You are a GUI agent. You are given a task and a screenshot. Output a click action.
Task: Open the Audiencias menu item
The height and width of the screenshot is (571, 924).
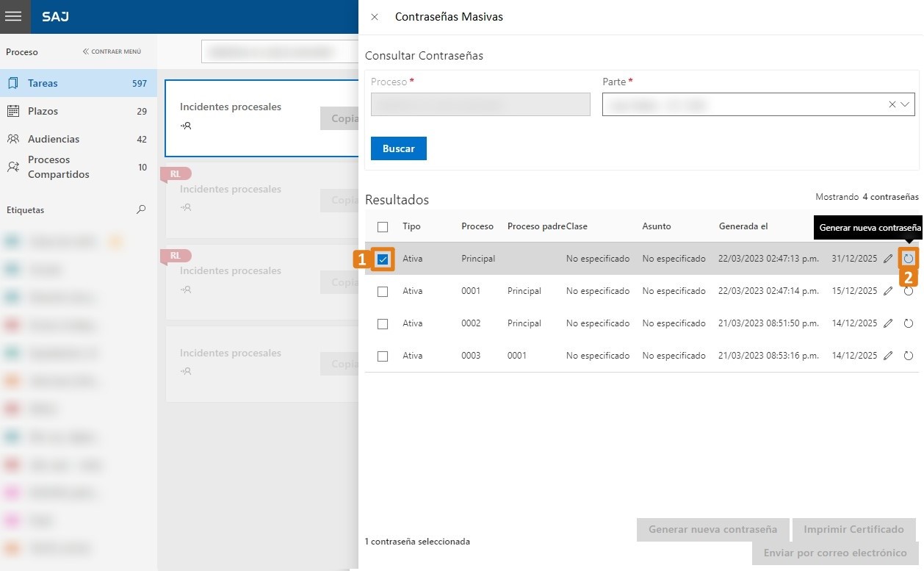(79, 139)
